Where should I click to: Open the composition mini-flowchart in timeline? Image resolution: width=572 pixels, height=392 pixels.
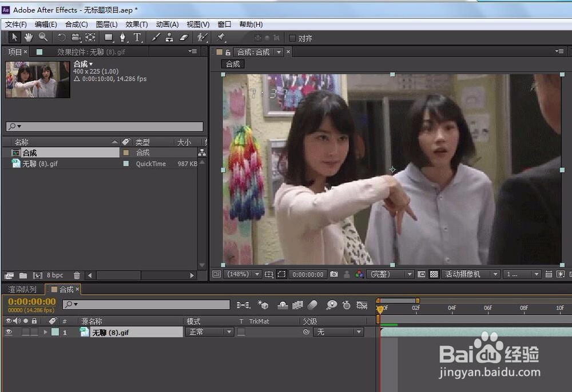pos(243,305)
